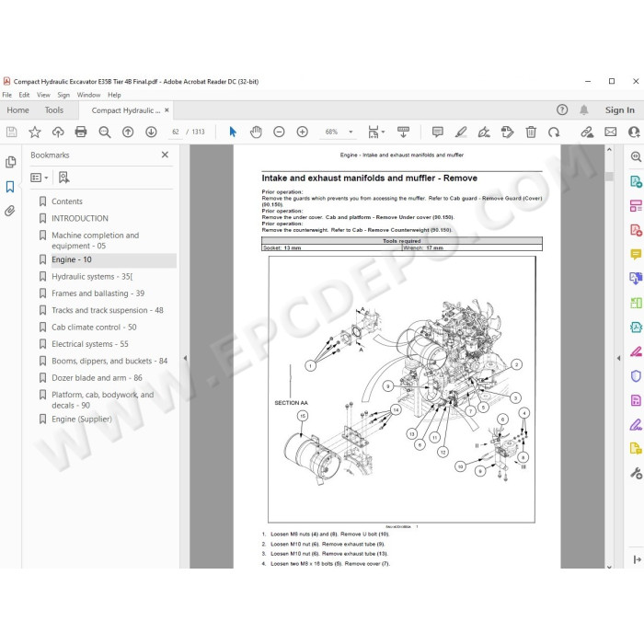The width and height of the screenshot is (644, 644).
Task: Open the Sign document pen tool
Action: (484, 132)
